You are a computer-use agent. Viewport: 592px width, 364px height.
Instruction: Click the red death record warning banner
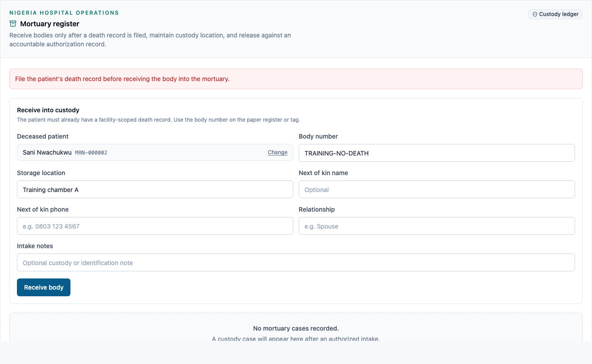click(x=296, y=79)
